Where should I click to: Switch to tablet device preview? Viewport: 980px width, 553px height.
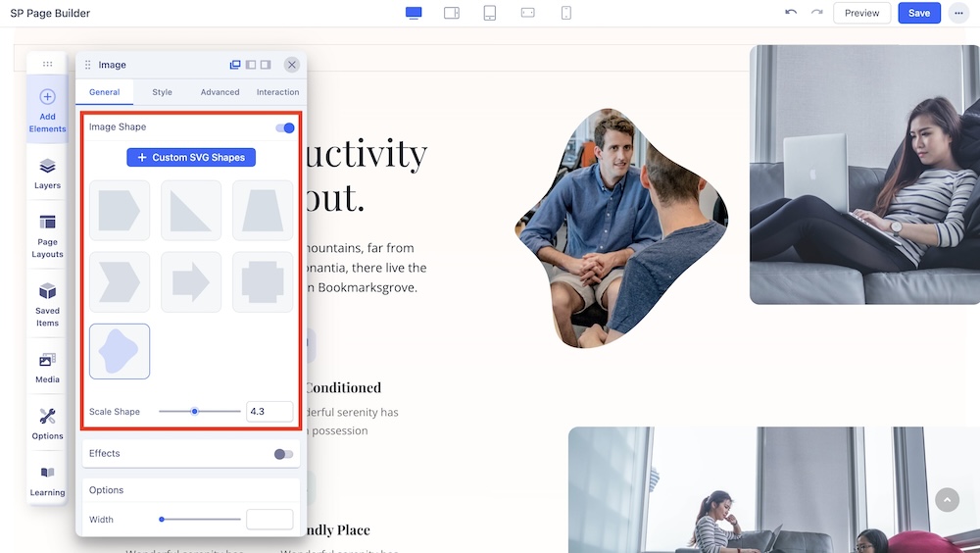(490, 13)
